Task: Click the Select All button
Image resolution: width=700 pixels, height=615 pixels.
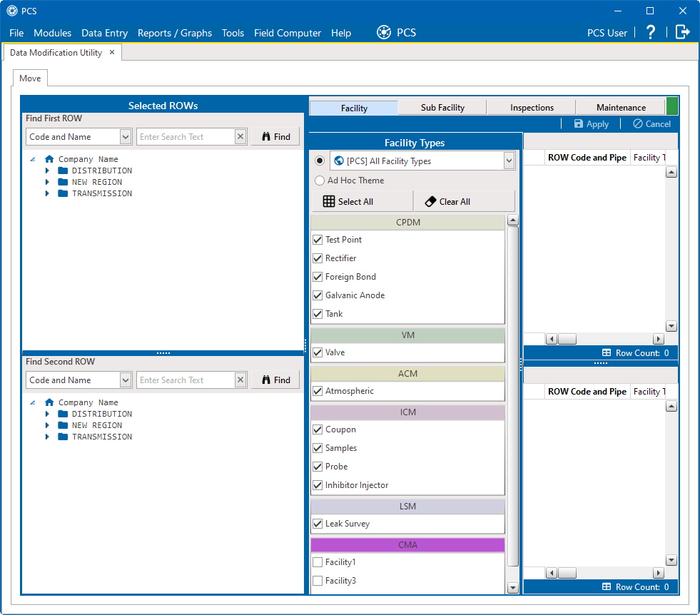Action: (362, 201)
